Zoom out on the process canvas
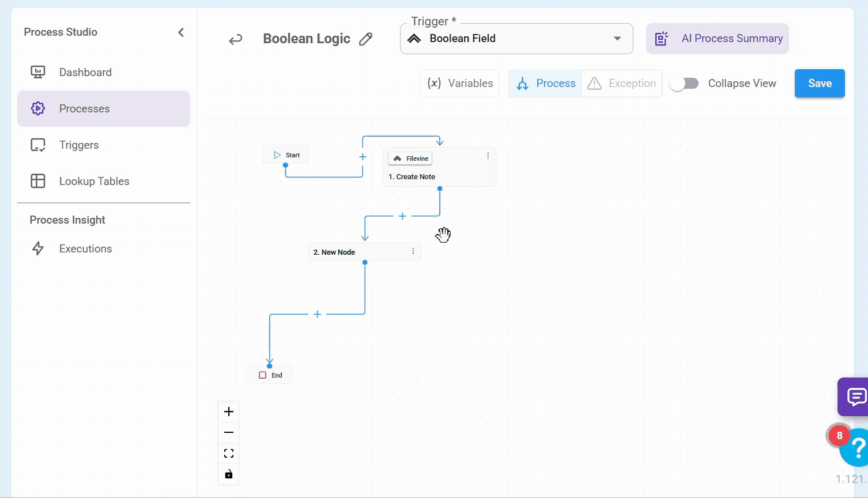Image resolution: width=868 pixels, height=498 pixels. click(229, 432)
